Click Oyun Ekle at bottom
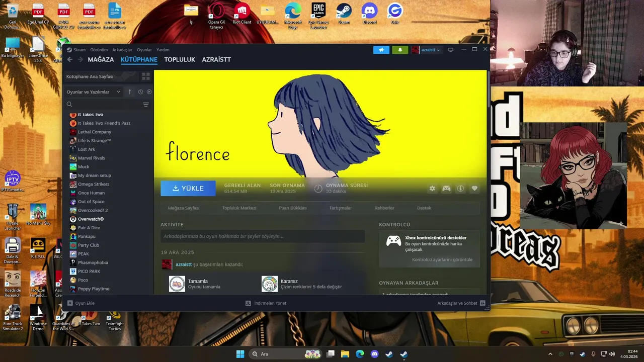 point(81,303)
